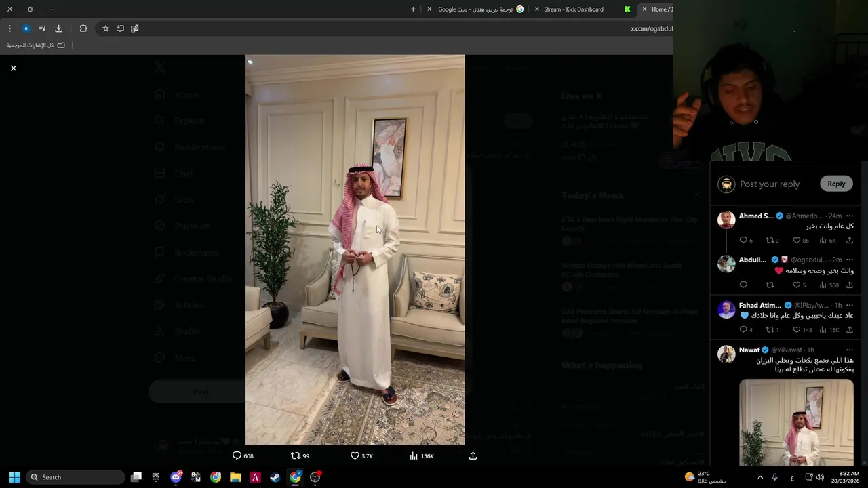Open File Explorer from taskbar
868x488 pixels.
pos(235,477)
